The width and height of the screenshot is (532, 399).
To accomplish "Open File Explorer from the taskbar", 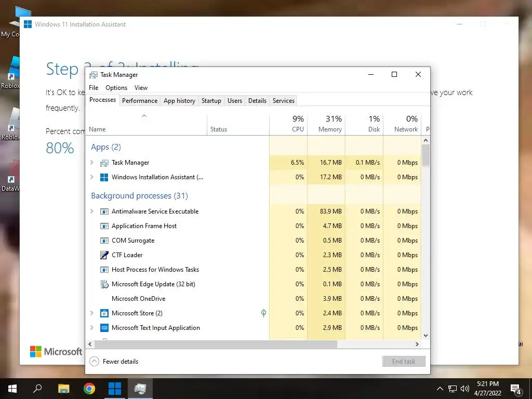I will pos(63,389).
